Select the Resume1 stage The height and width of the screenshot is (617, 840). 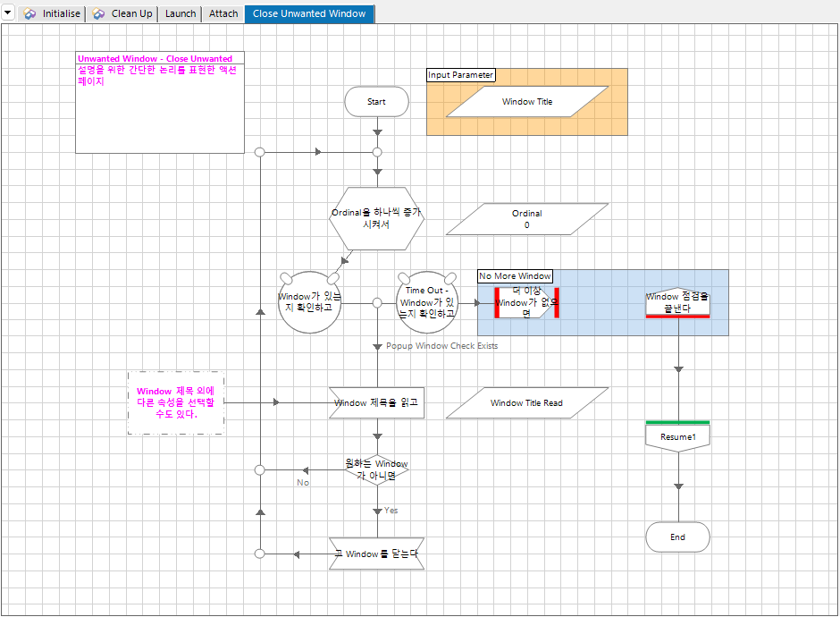pyautogui.click(x=677, y=436)
